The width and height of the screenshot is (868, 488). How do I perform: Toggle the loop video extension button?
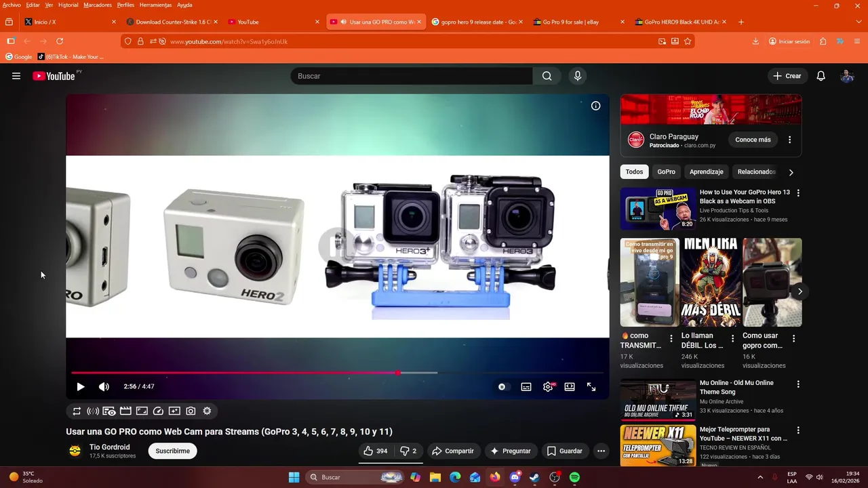[77, 411]
